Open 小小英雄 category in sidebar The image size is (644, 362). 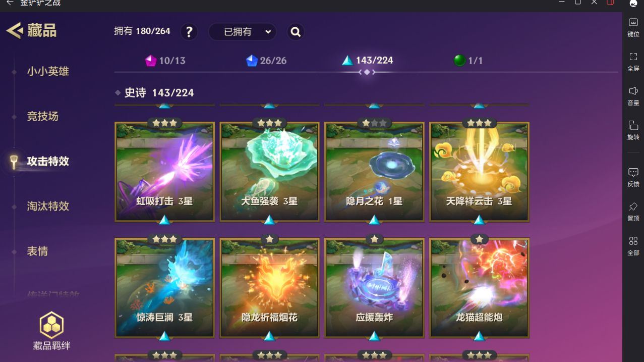pos(48,72)
